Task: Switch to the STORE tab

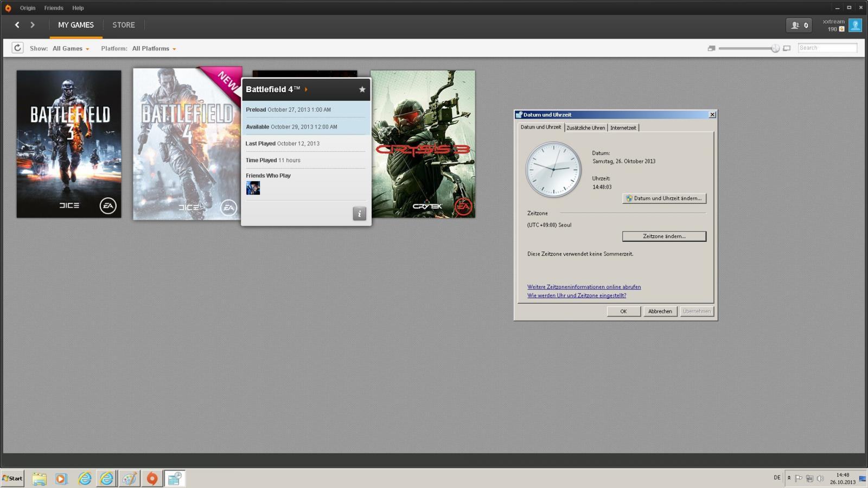Action: coord(124,25)
